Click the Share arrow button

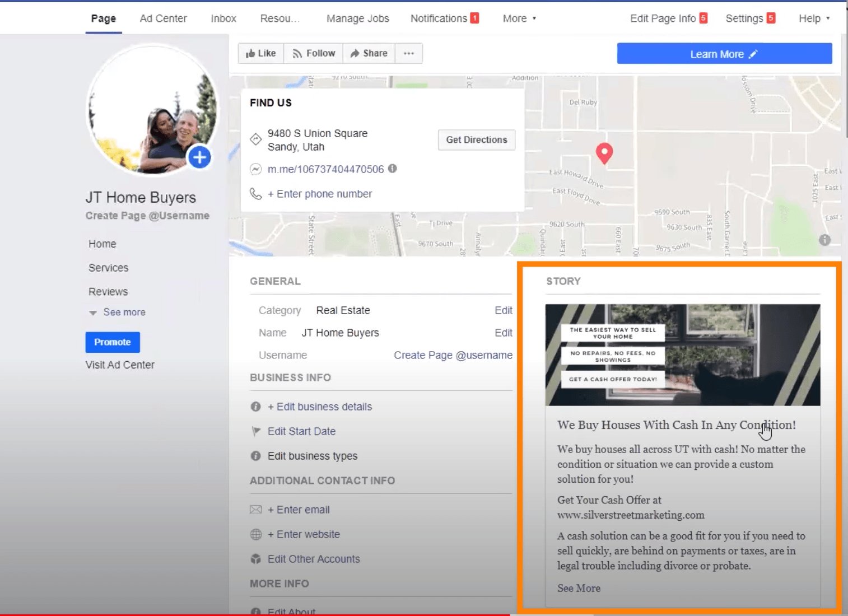[x=369, y=53]
